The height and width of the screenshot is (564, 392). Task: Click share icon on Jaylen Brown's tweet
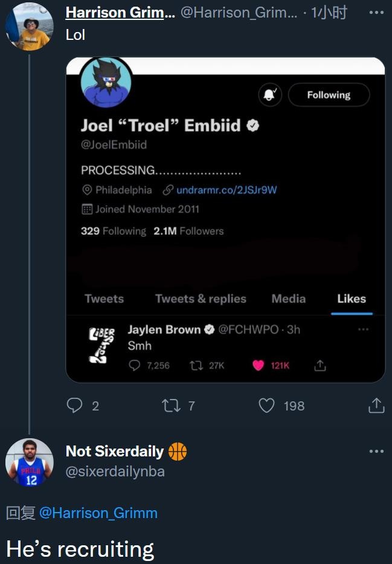coord(320,366)
